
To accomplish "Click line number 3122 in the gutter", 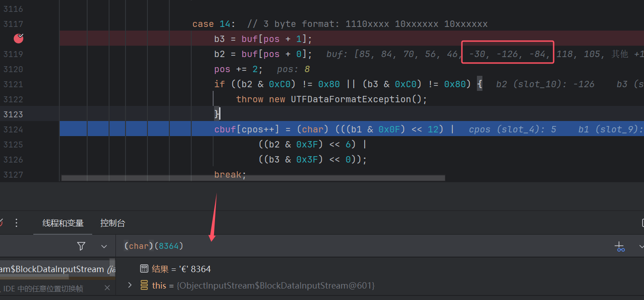I will [13, 99].
